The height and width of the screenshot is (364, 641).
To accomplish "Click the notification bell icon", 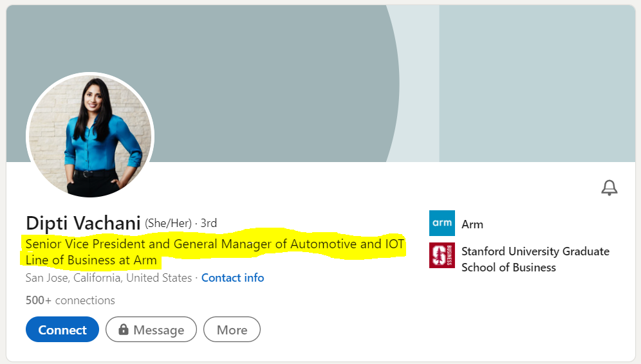I will 609,188.
